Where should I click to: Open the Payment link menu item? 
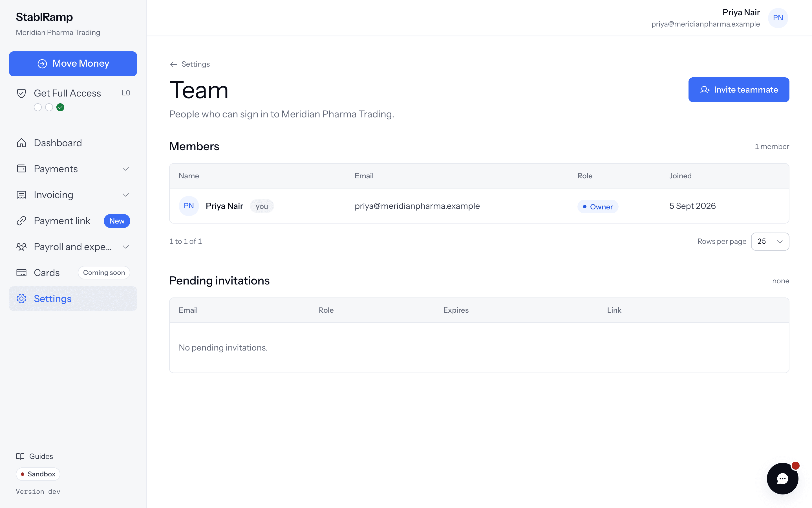tap(73, 221)
